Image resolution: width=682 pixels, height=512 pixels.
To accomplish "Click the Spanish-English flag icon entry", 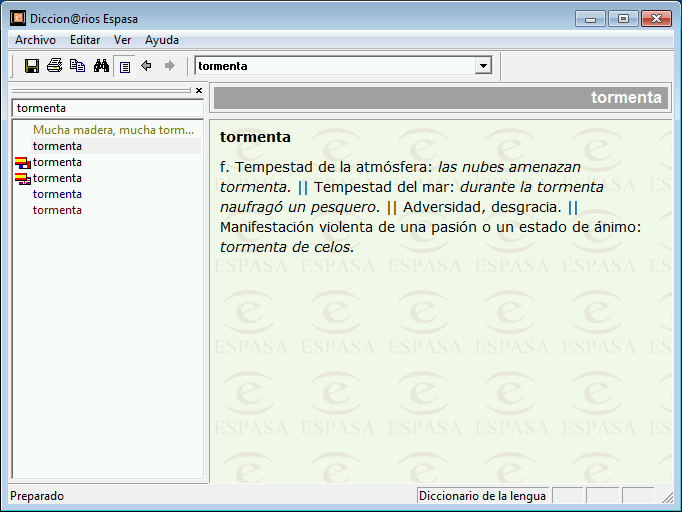I will 22,178.
